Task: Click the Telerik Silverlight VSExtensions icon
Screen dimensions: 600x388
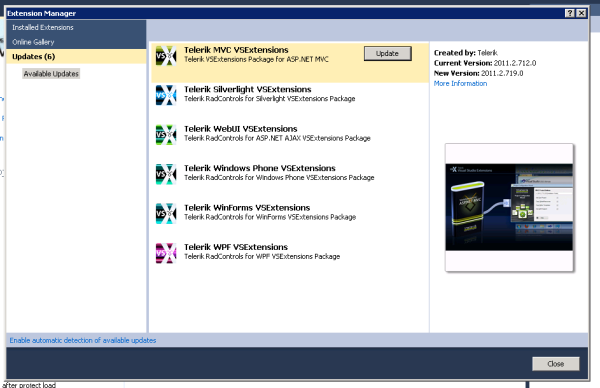Action: click(x=166, y=95)
